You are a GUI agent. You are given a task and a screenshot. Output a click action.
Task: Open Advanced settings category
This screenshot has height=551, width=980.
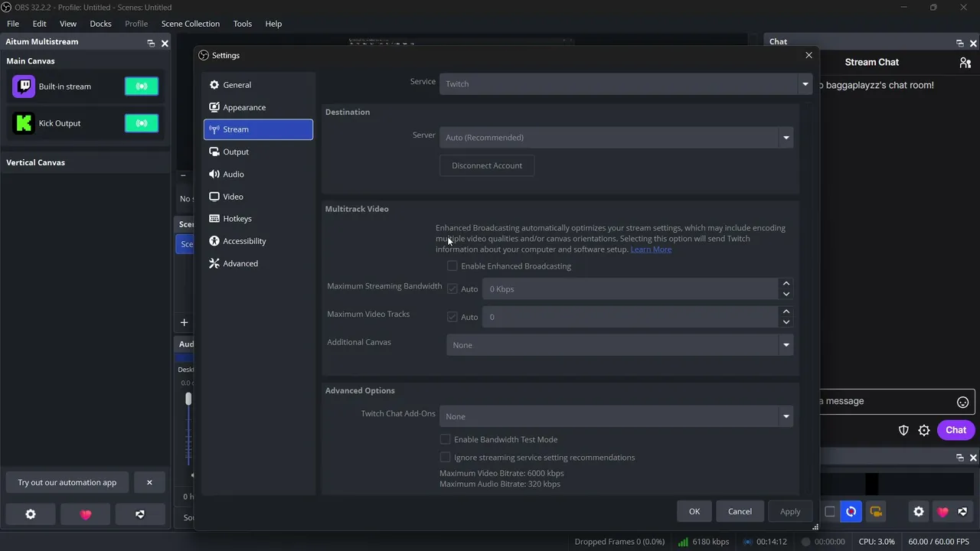[258, 263]
